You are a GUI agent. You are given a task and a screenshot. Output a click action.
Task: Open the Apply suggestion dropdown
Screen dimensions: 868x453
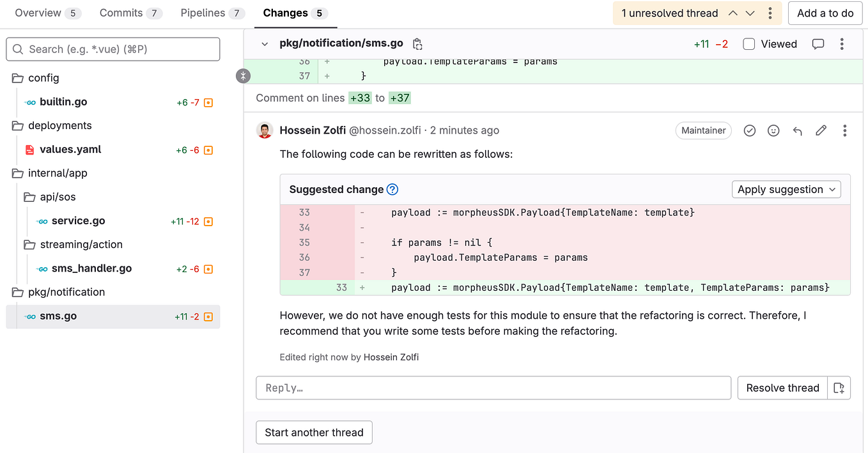pos(786,189)
